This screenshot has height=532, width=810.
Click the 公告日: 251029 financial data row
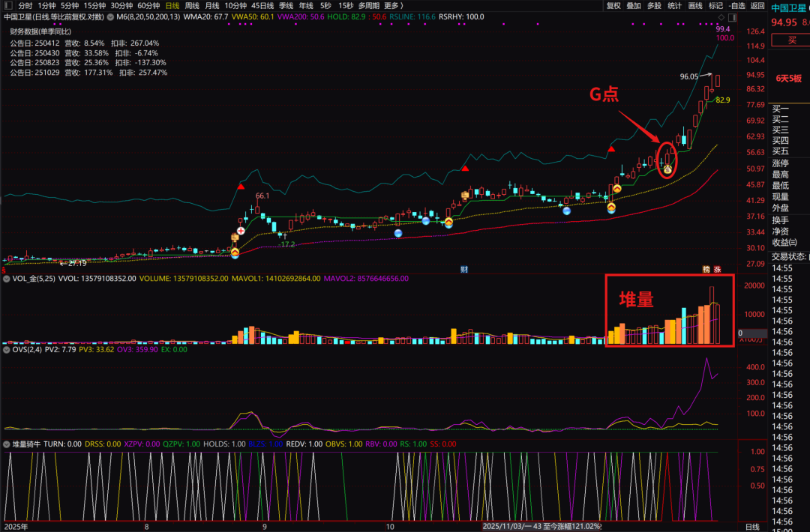88,73
